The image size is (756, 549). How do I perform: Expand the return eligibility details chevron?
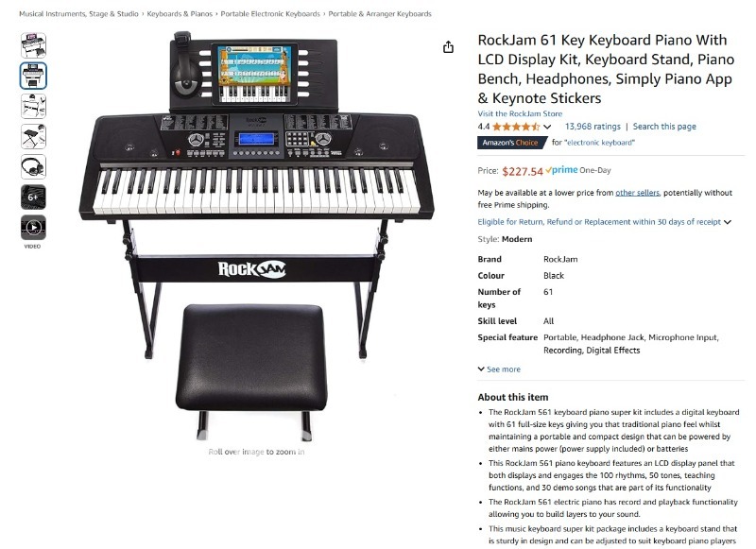pos(727,222)
